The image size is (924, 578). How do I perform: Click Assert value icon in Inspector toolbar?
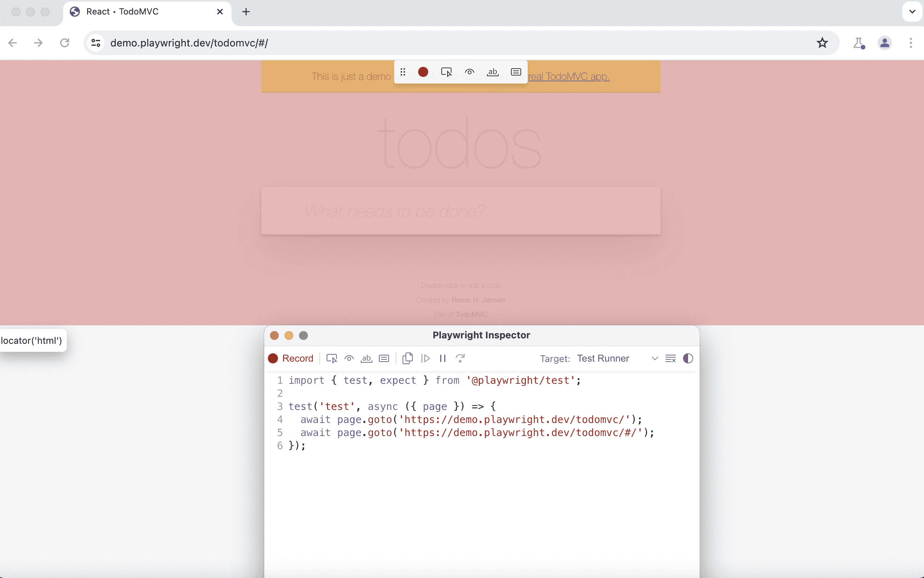384,358
